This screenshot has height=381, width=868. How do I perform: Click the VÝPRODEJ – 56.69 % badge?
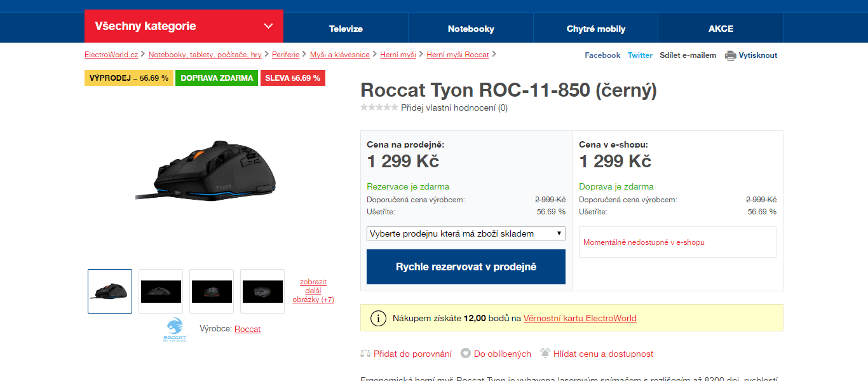(129, 78)
